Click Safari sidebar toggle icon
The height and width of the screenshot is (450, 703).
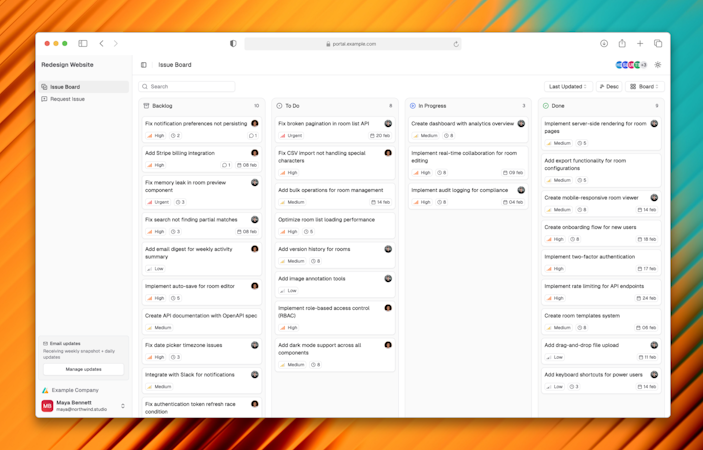pos(83,43)
